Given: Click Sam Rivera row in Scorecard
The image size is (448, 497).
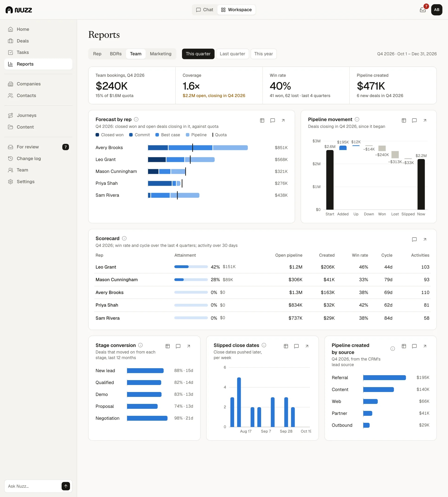Looking at the screenshot, I should (x=262, y=318).
